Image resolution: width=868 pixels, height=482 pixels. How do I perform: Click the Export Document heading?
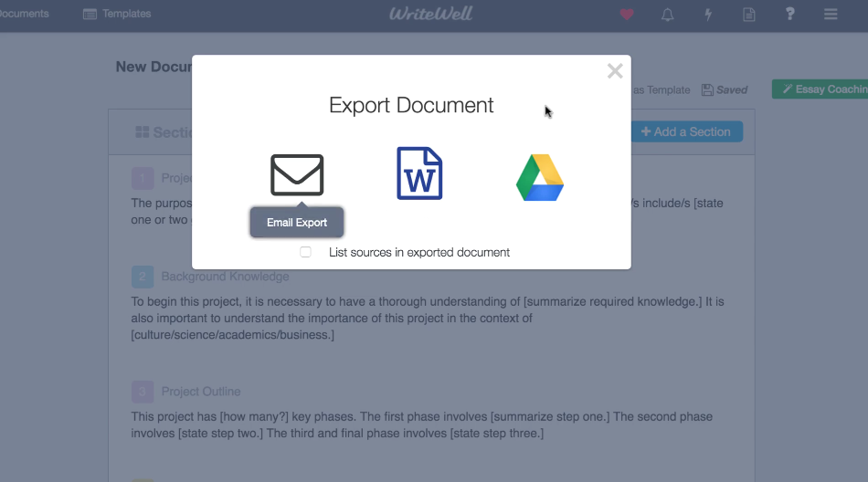(411, 105)
